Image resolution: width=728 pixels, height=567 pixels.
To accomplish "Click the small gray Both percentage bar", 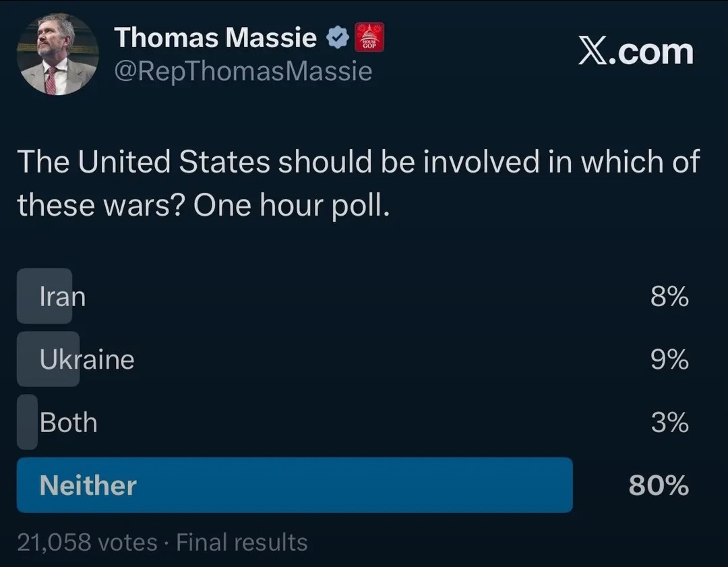I will tap(27, 422).
